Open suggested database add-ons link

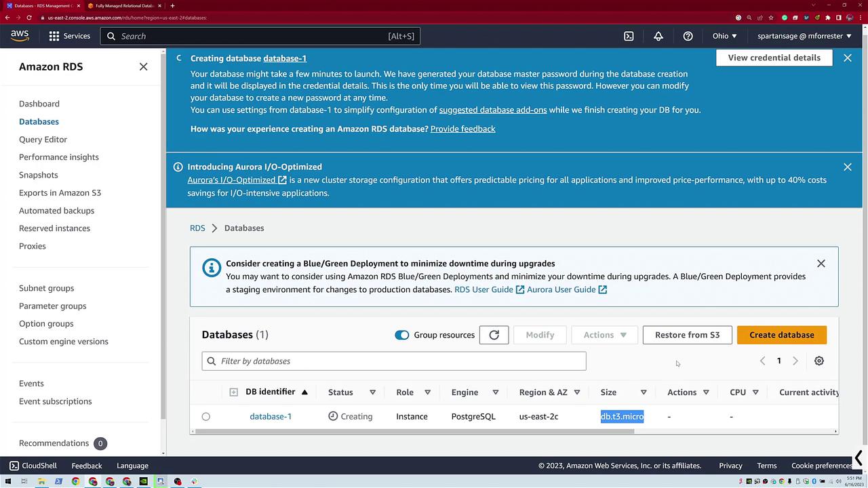tap(493, 110)
